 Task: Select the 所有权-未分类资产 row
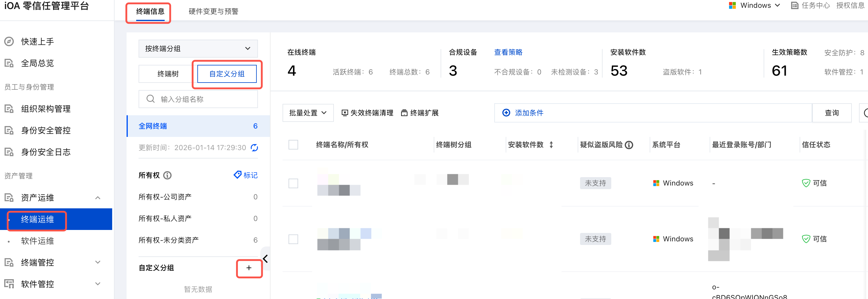(198, 240)
